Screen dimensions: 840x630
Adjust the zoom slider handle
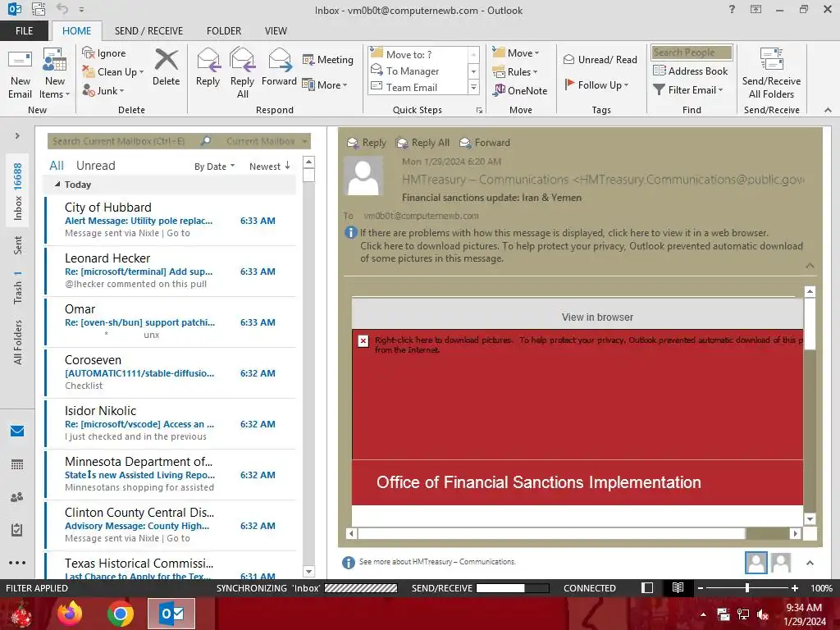(747, 588)
